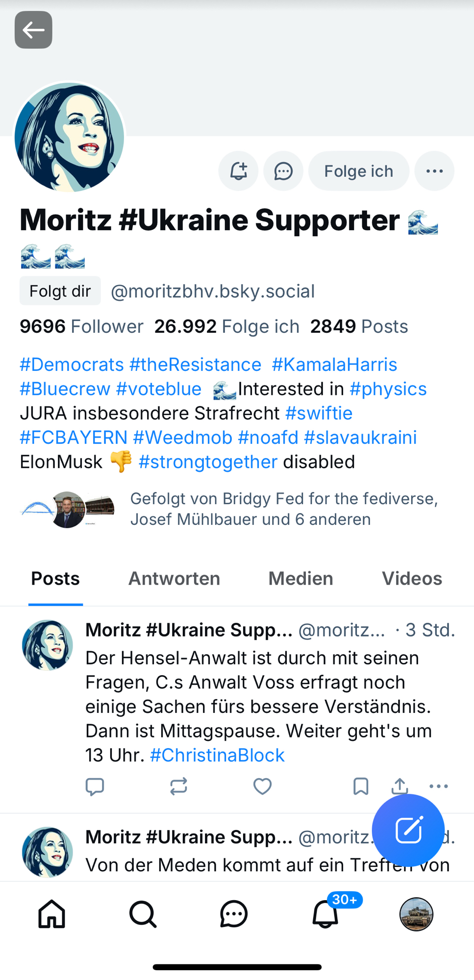
Task: Open direct message chat with Moritz
Action: pos(283,171)
